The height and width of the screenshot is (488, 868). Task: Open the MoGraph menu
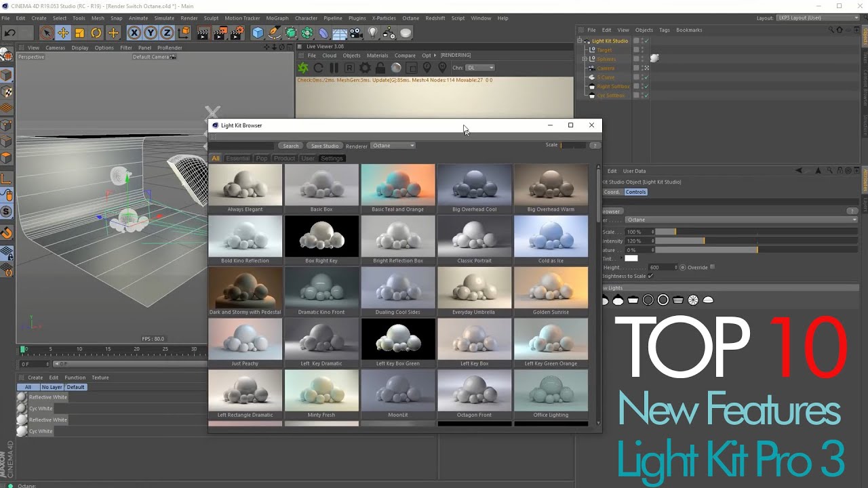coord(276,18)
